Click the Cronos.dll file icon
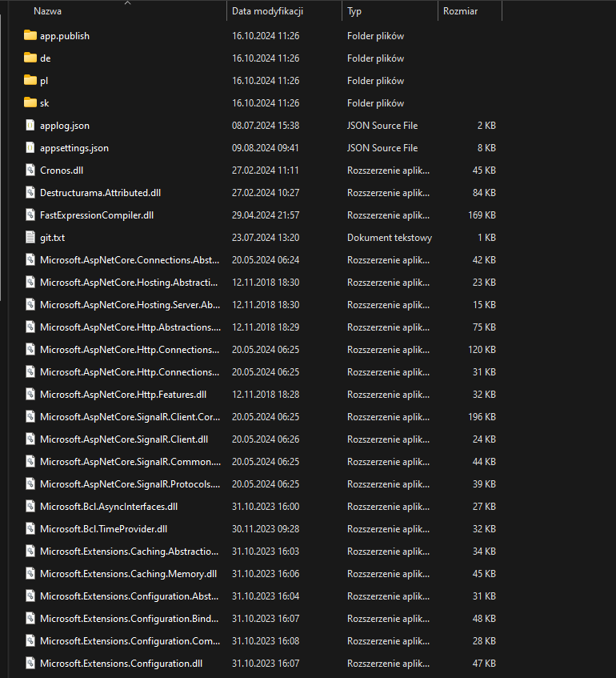The width and height of the screenshot is (616, 678). tap(30, 170)
